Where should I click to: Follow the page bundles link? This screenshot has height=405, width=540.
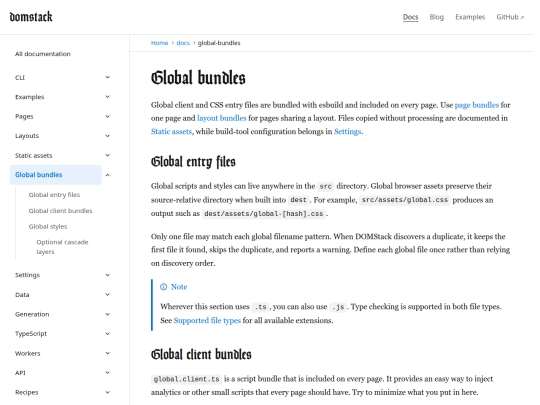click(x=477, y=105)
